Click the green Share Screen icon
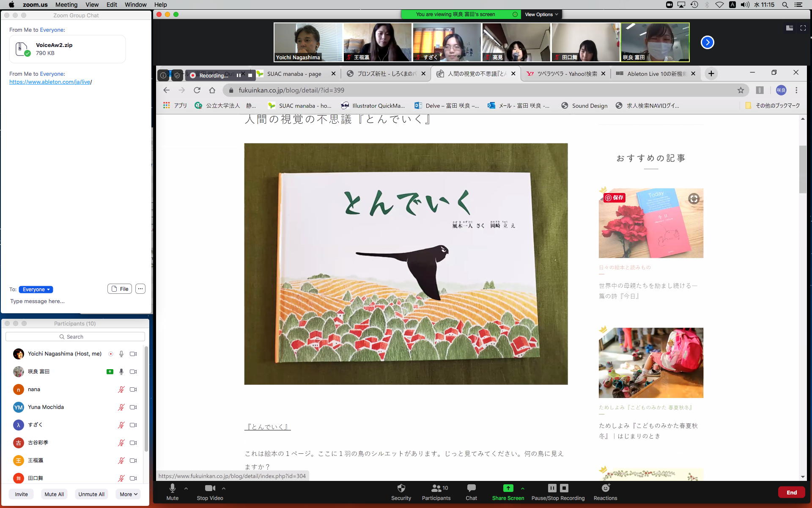Screen dimensions: 812x508 pos(508,489)
